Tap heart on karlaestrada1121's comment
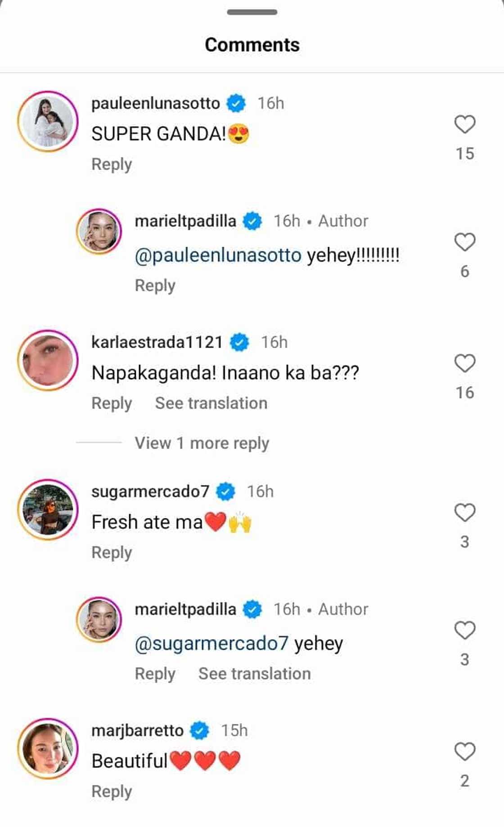This screenshot has height=827, width=504. pos(464,364)
